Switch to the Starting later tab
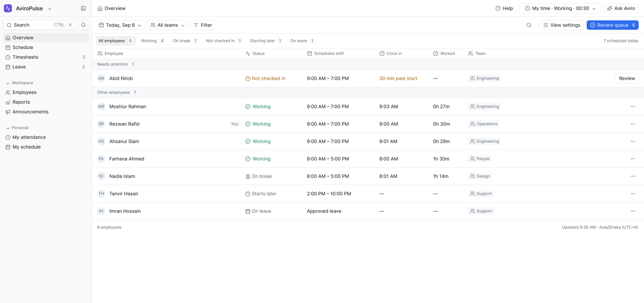The height and width of the screenshot is (303, 644). click(266, 41)
